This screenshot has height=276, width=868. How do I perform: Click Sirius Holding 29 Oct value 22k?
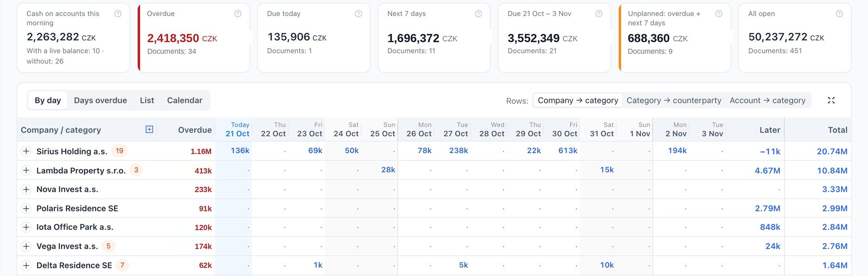(534, 151)
